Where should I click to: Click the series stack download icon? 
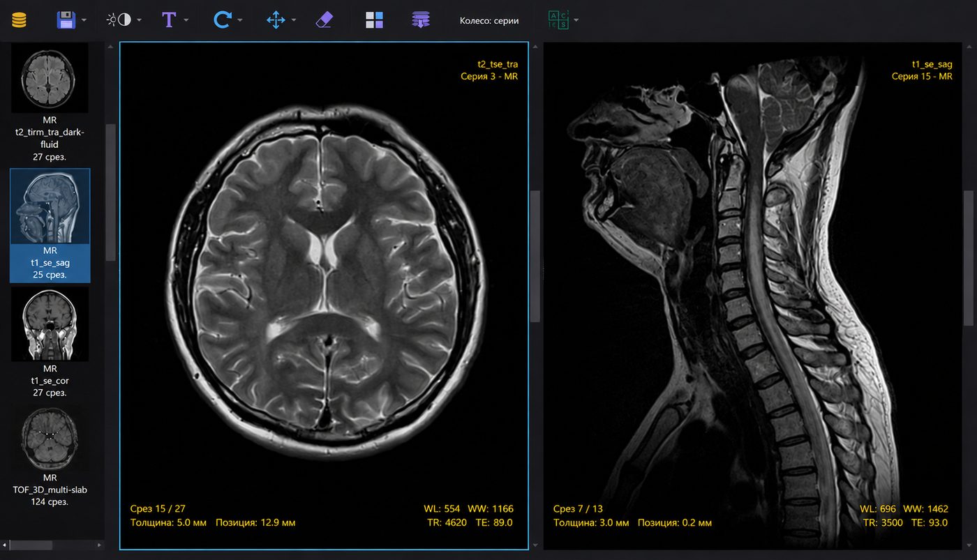[x=420, y=20]
